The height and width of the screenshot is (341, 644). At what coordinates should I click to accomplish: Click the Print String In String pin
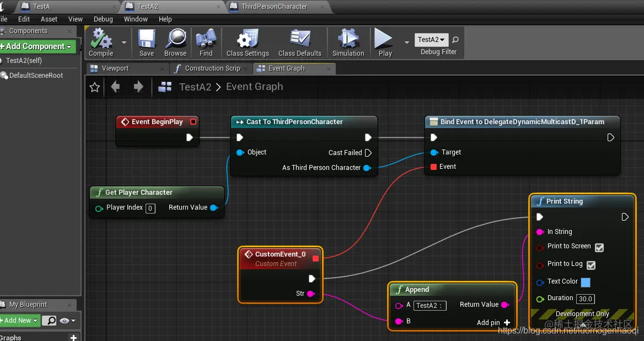pos(540,232)
